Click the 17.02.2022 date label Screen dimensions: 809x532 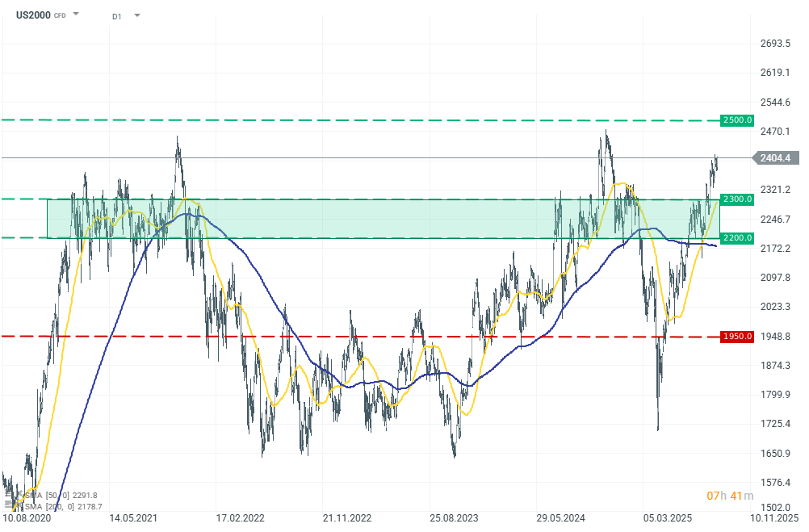click(x=241, y=518)
